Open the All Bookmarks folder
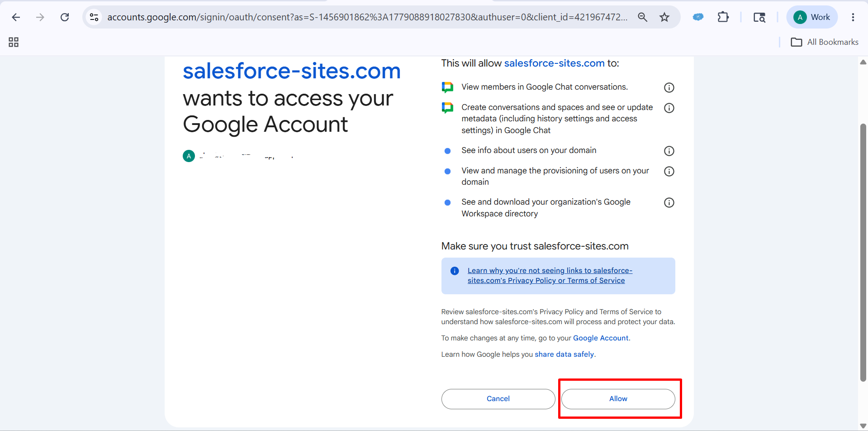This screenshot has width=868, height=431. tap(825, 42)
